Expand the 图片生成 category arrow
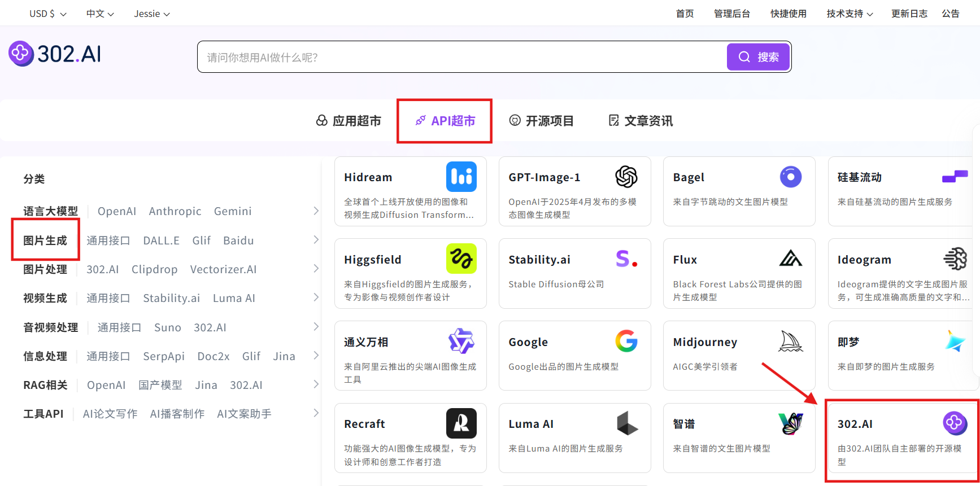 click(x=316, y=240)
